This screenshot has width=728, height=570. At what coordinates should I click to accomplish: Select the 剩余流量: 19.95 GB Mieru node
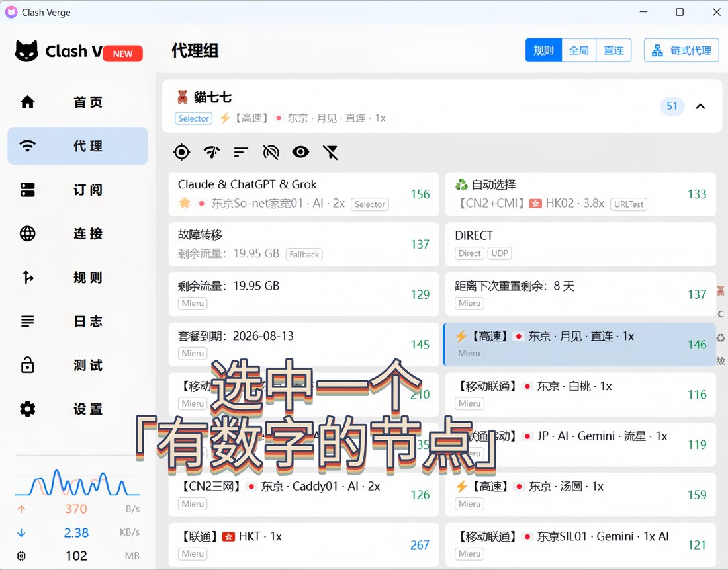[x=304, y=294]
